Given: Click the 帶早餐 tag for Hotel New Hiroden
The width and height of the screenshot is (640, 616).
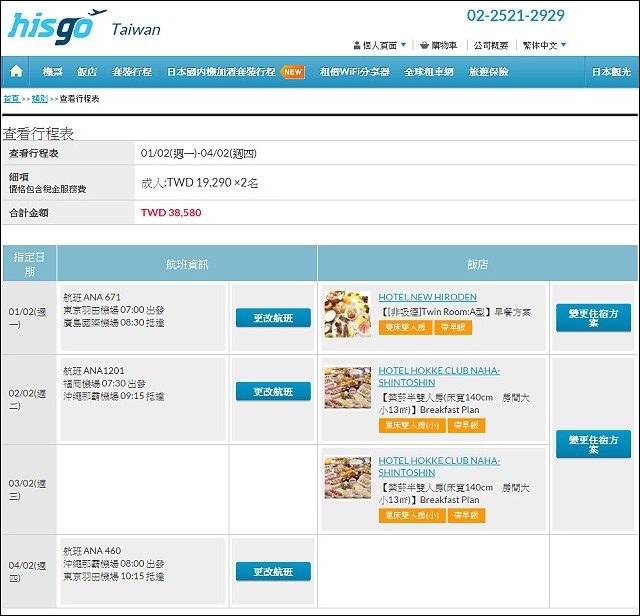Looking at the screenshot, I should point(453,328).
